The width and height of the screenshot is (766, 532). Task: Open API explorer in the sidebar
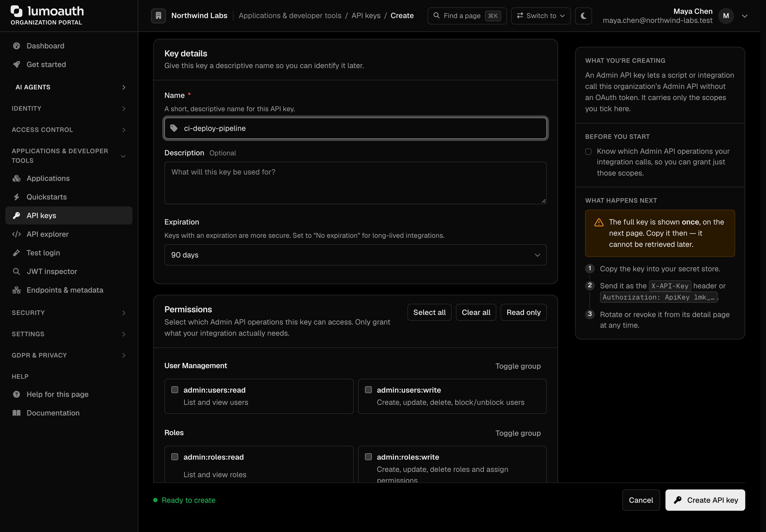click(x=69, y=234)
